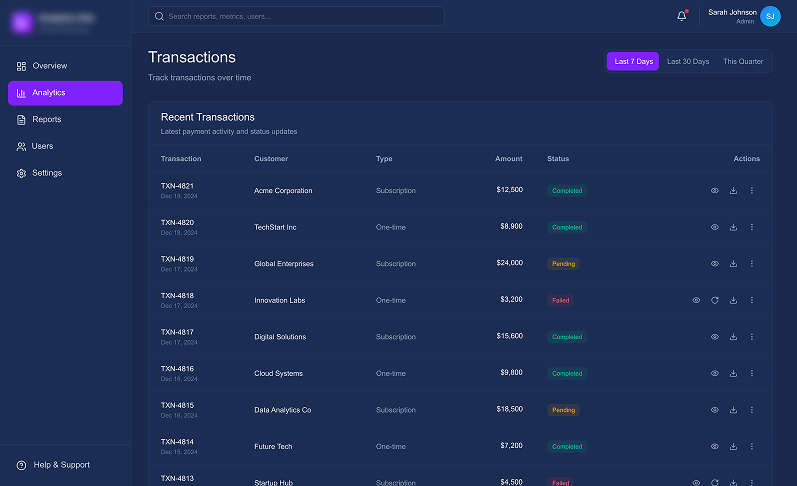Go to Users in the sidebar

(43, 146)
